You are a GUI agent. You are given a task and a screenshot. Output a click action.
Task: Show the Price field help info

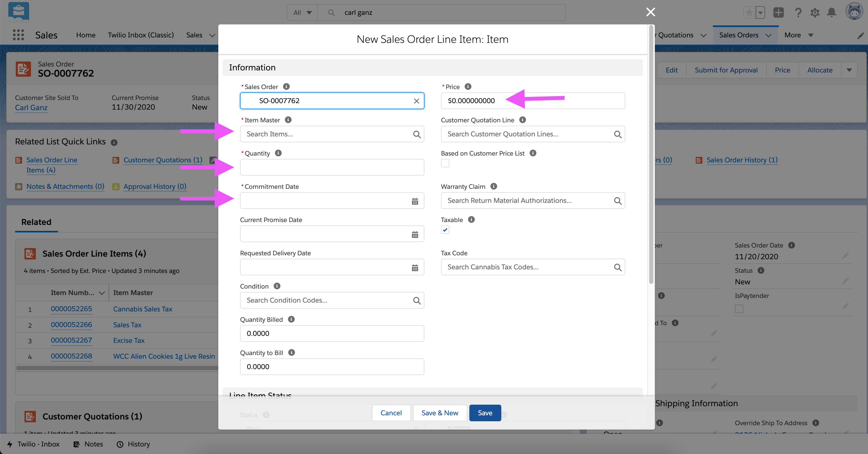(468, 86)
